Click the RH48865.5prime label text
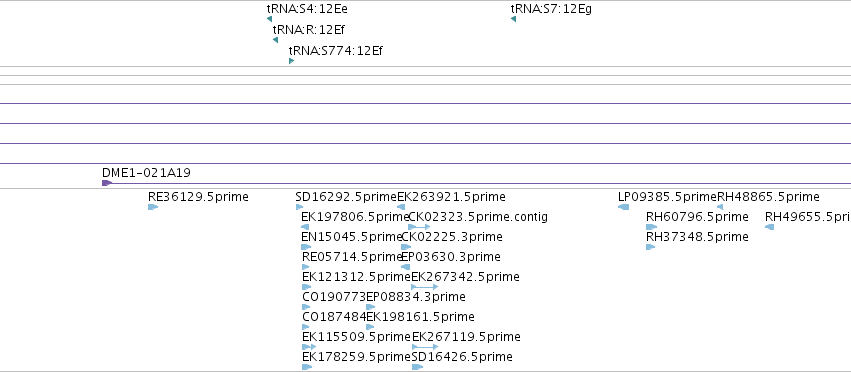This screenshot has width=851, height=372. pos(769,197)
